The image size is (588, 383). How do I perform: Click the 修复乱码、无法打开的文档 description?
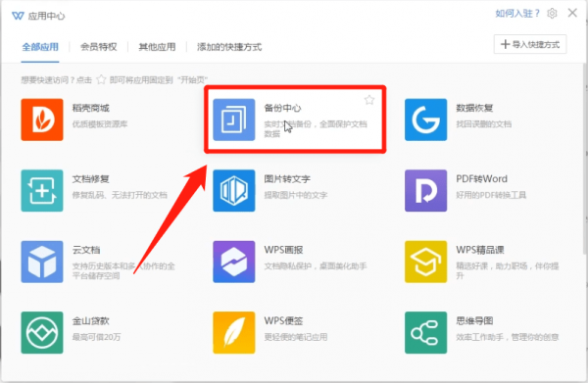click(120, 195)
